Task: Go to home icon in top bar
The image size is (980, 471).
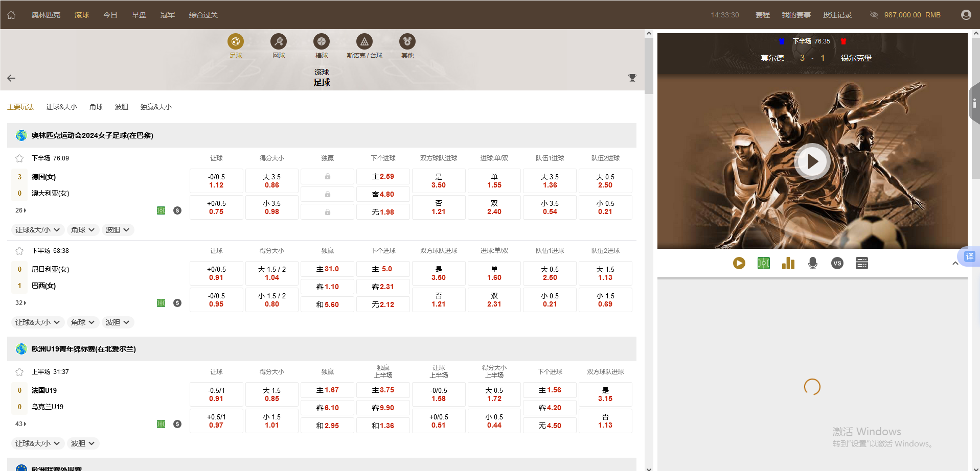Action: tap(11, 15)
